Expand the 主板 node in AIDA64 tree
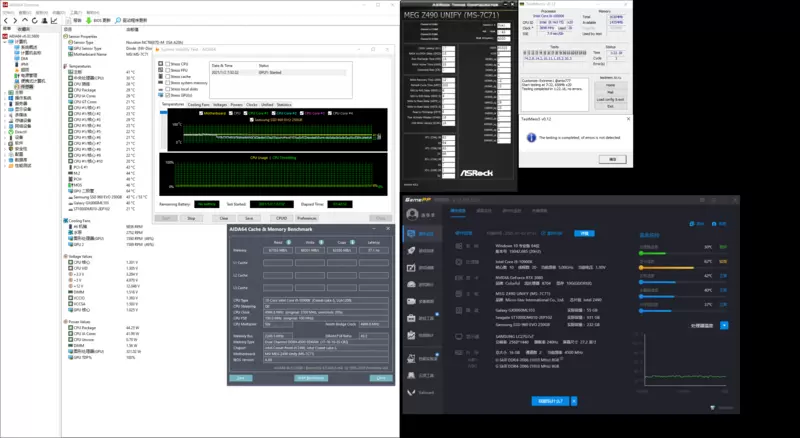Viewport: 800px width, 438px height. pyautogui.click(x=5, y=92)
